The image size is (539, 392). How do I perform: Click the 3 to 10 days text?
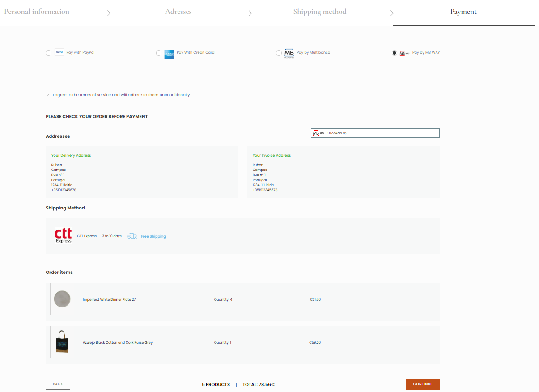coord(112,236)
